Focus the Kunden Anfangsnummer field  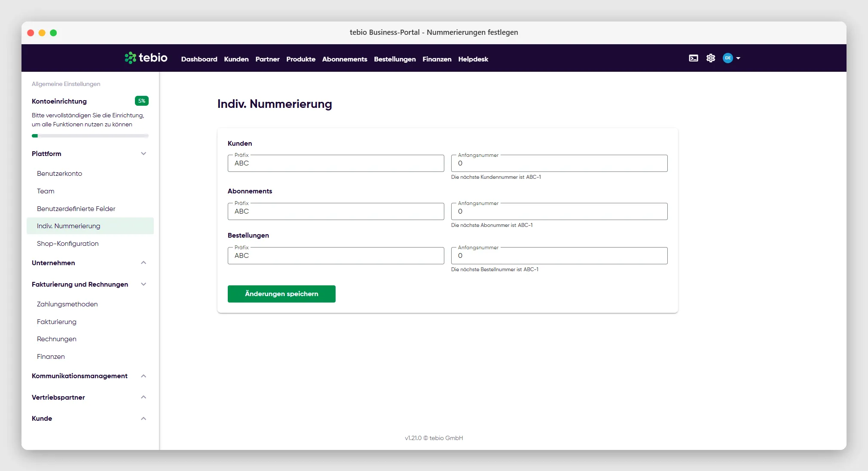click(x=559, y=163)
